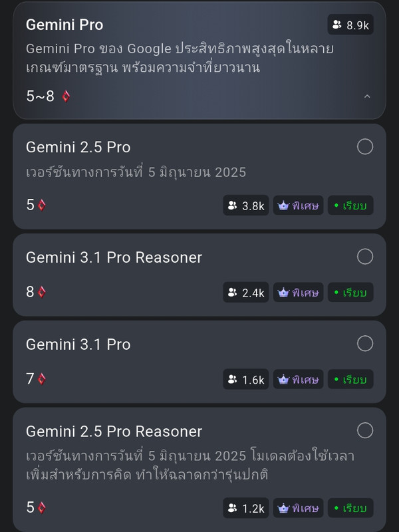399x532 pixels.
Task: Click the 3.8k users badge
Action: [246, 205]
